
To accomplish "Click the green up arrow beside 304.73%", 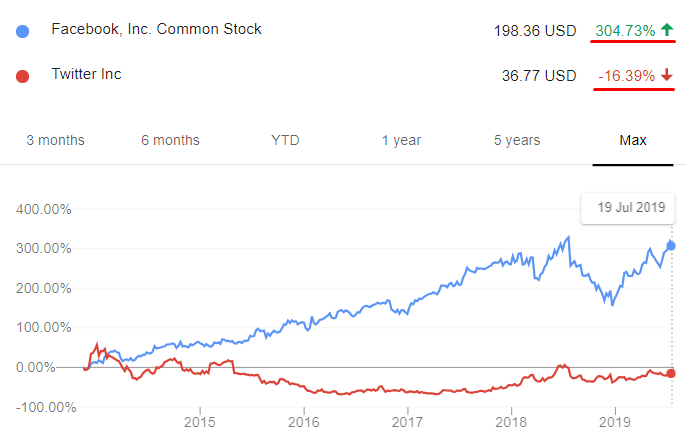I will click(x=667, y=30).
